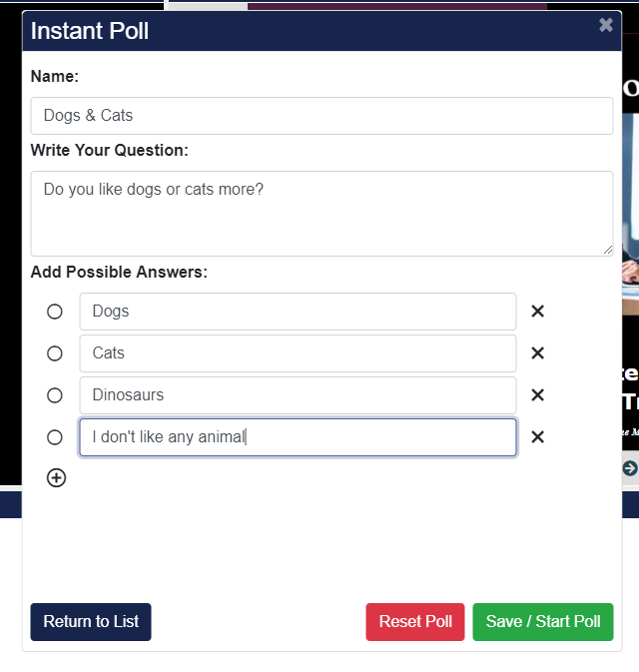This screenshot has width=639, height=672.
Task: Click into the question text area
Action: [321, 213]
